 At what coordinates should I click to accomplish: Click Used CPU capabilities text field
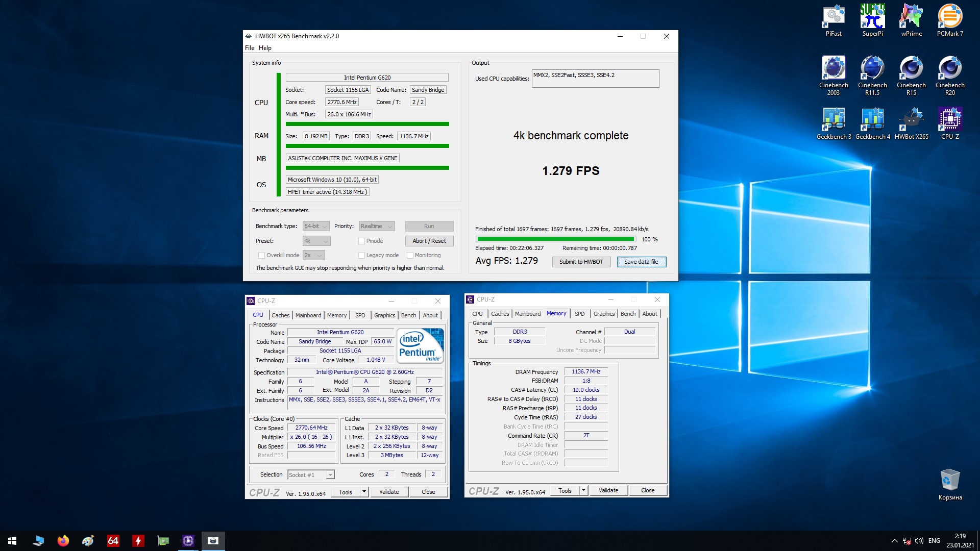595,79
